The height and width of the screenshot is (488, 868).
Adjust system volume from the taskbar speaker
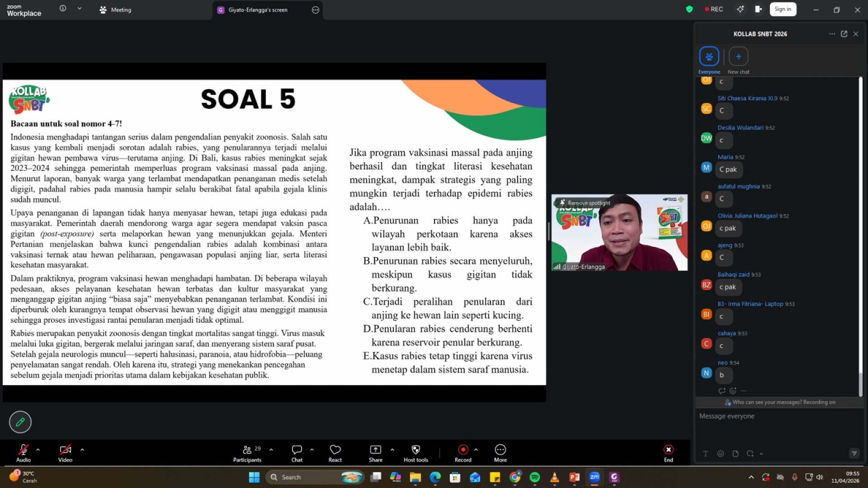click(820, 477)
